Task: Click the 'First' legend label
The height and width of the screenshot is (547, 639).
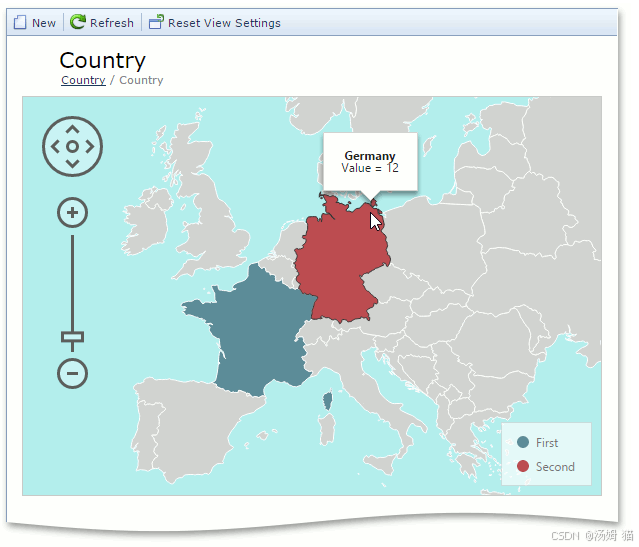Action: (547, 443)
